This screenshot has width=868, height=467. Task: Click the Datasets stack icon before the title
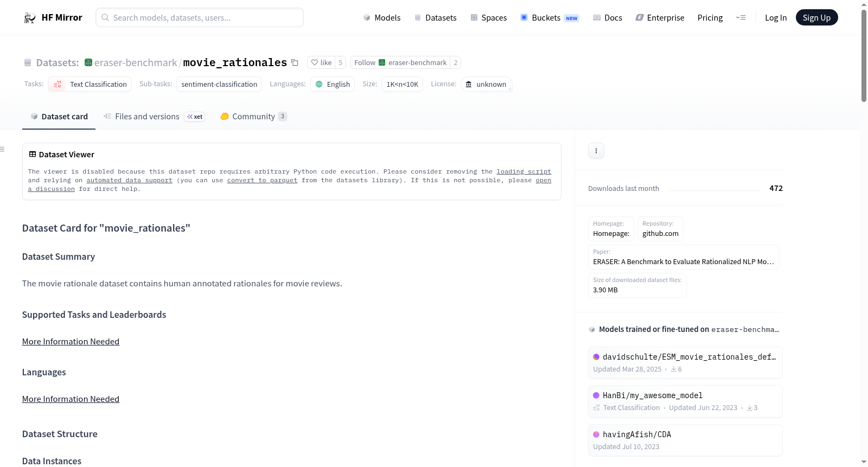(x=28, y=62)
